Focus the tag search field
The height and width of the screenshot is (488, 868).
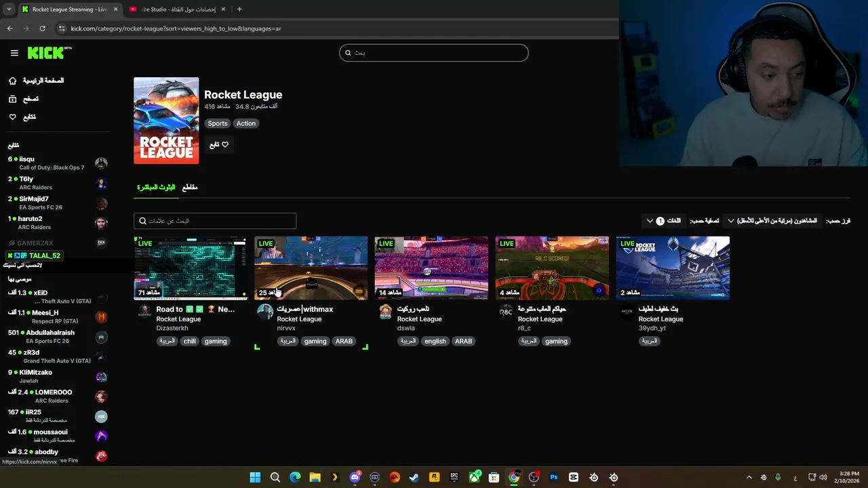point(215,221)
